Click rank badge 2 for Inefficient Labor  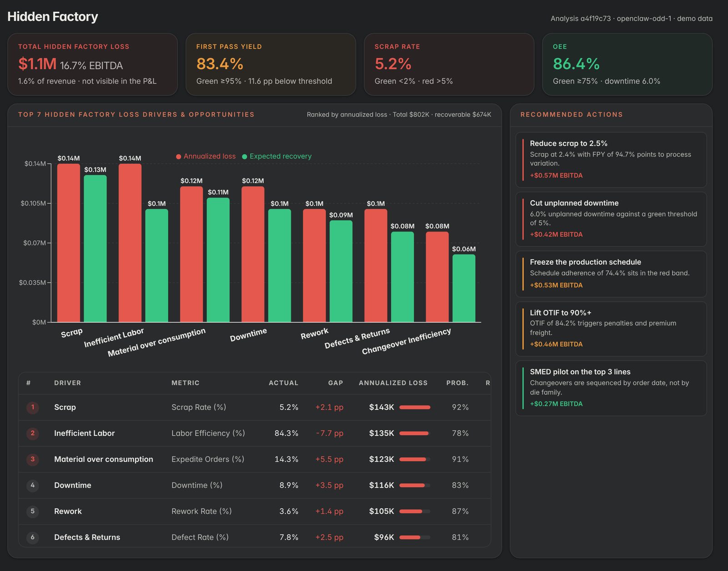tap(32, 433)
